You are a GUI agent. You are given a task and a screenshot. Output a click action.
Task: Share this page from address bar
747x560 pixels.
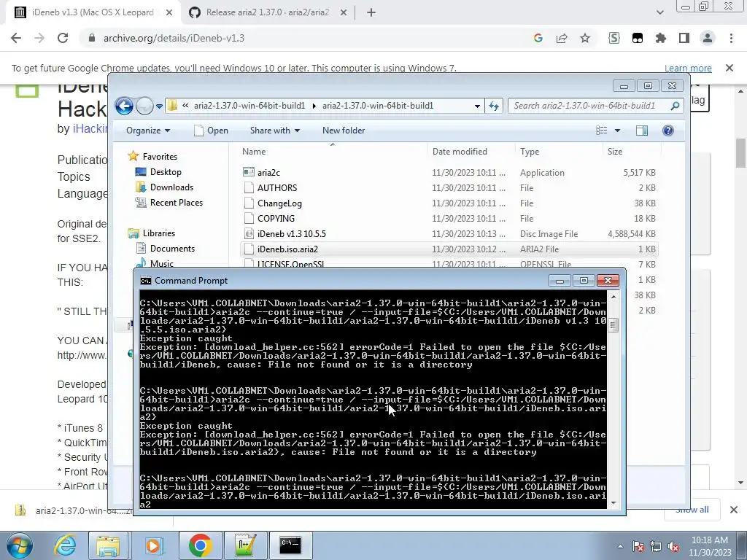[562, 38]
